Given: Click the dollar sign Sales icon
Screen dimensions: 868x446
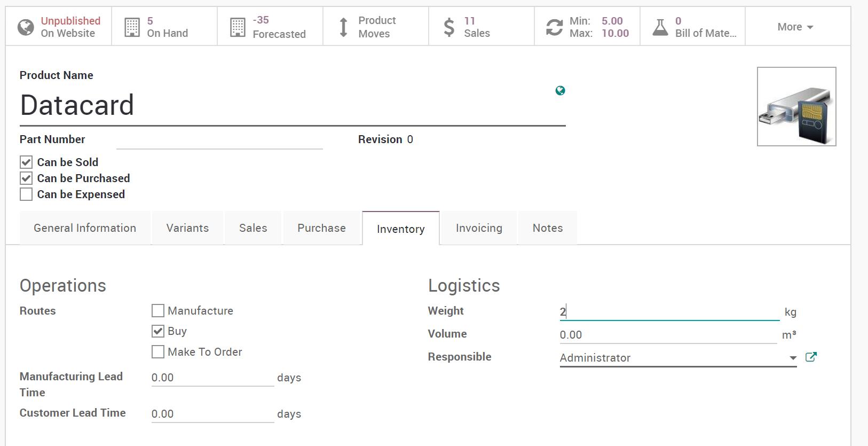Looking at the screenshot, I should 449,27.
